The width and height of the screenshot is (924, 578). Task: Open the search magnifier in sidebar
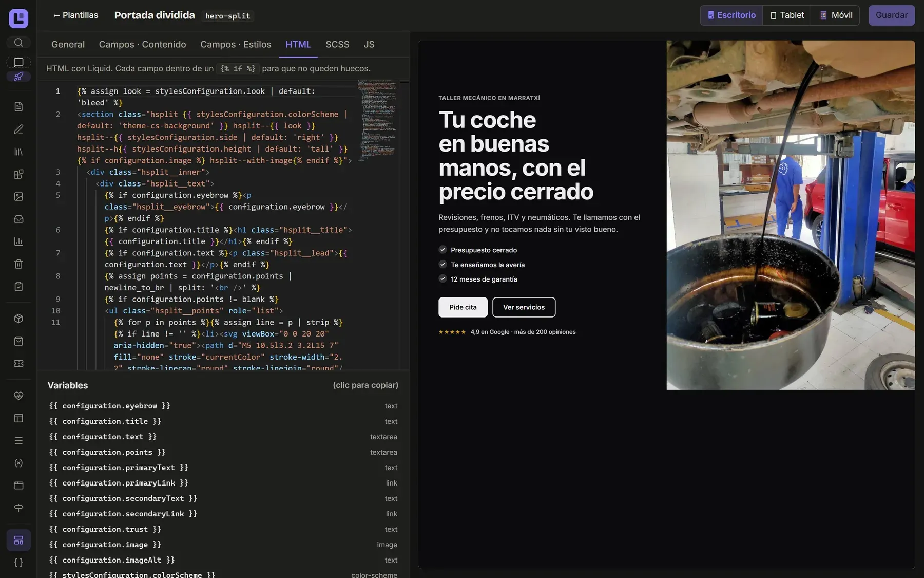tap(18, 42)
